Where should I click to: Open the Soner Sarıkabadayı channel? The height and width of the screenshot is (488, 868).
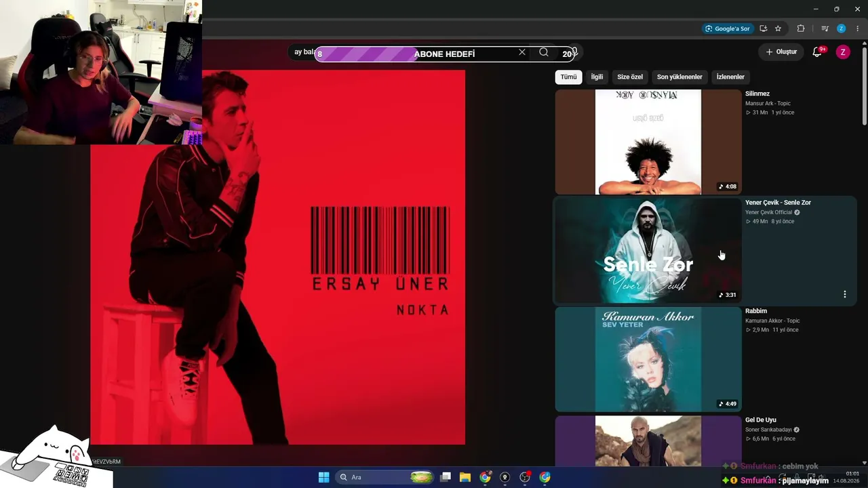768,430
